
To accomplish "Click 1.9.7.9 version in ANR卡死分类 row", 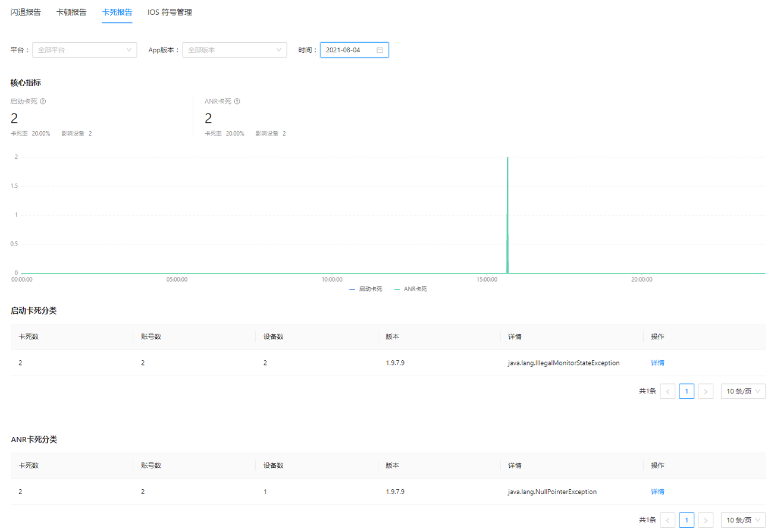I will [395, 492].
